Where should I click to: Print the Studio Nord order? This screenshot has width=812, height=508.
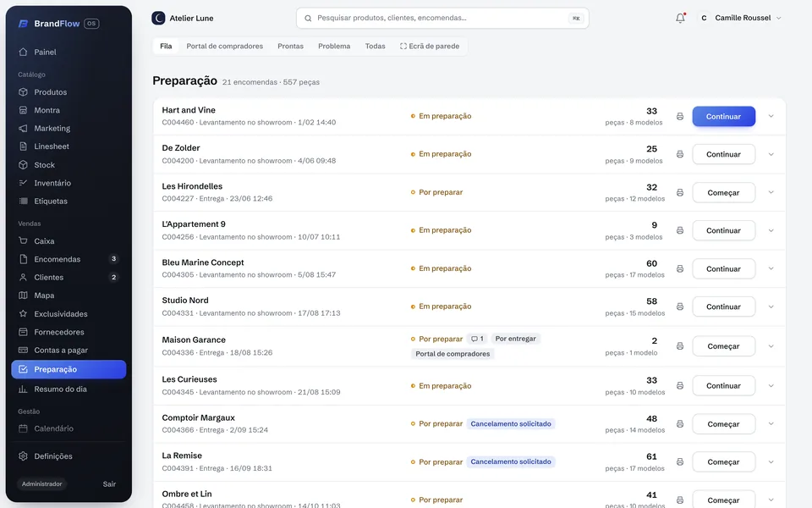[x=680, y=306]
